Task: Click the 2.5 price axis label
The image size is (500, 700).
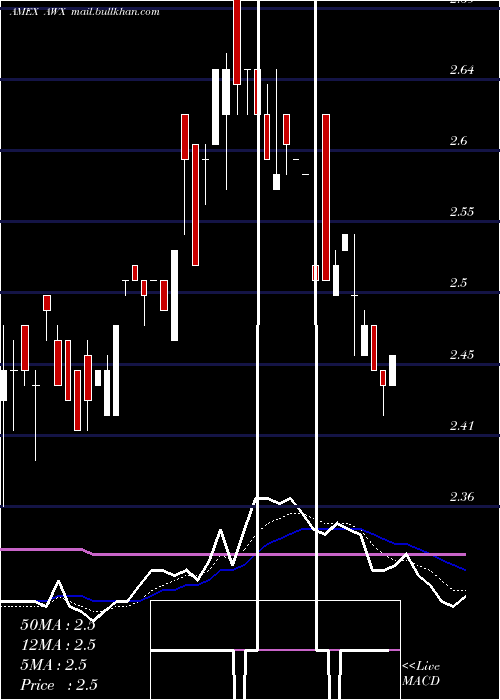Action: 458,283
